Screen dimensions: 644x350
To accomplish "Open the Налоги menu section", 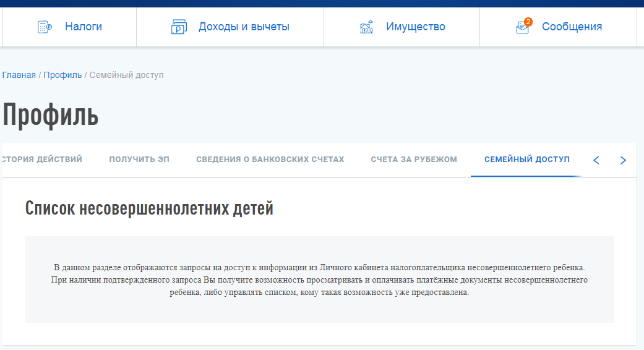I will 83,27.
